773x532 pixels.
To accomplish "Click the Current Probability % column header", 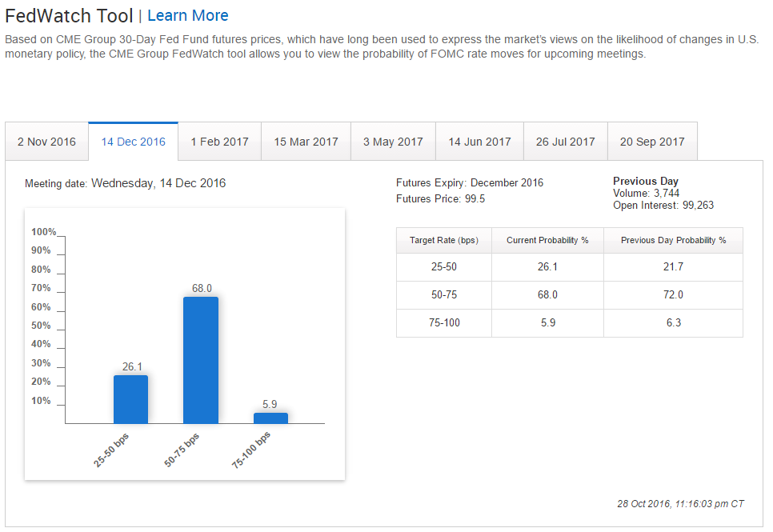I will tap(547, 240).
